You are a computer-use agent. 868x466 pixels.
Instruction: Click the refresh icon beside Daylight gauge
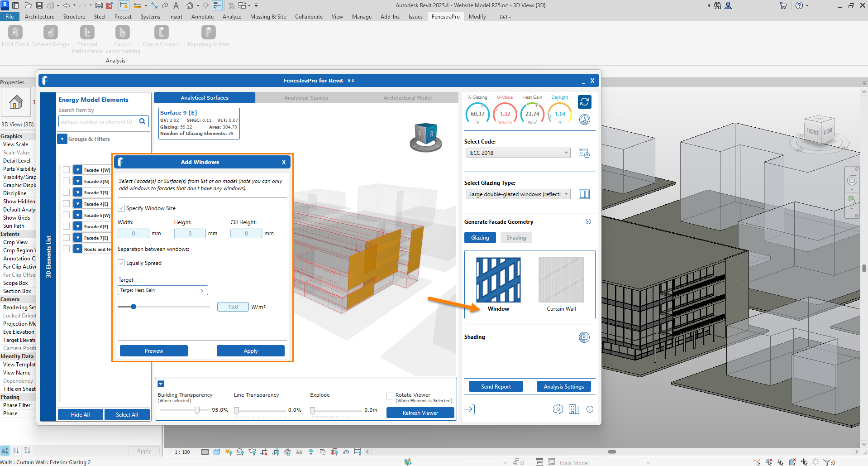click(x=584, y=102)
